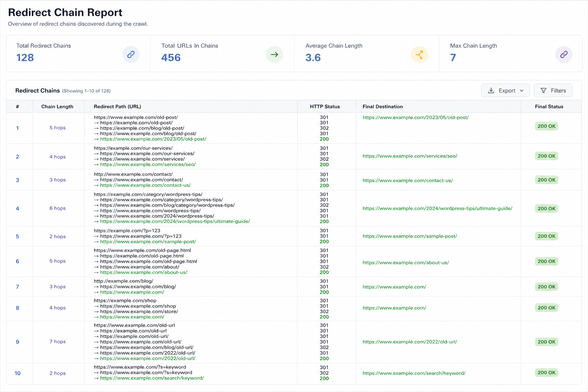This screenshot has width=588, height=392.
Task: Click the '7 hops' chain length cell
Action: point(57,341)
